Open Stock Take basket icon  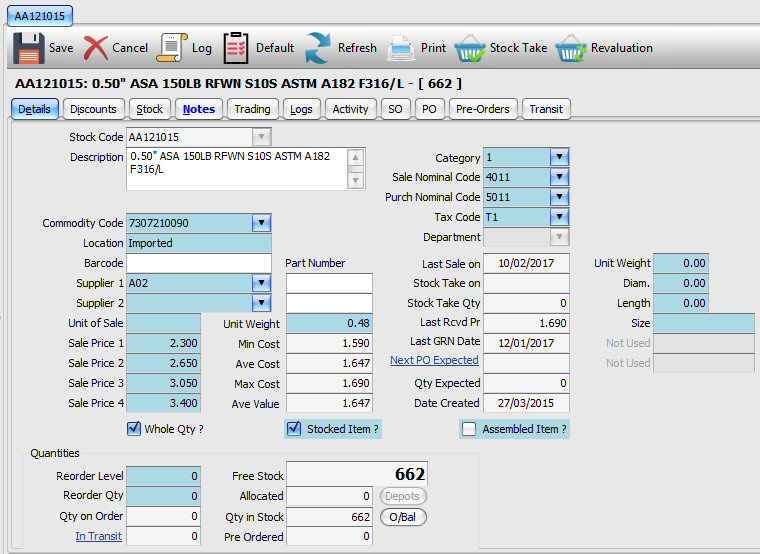tap(470, 47)
